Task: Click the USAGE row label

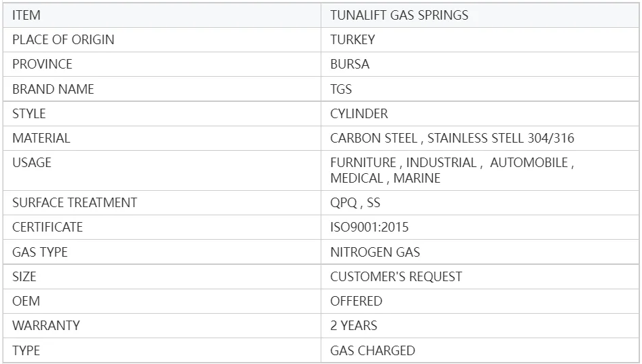Action: coord(31,162)
